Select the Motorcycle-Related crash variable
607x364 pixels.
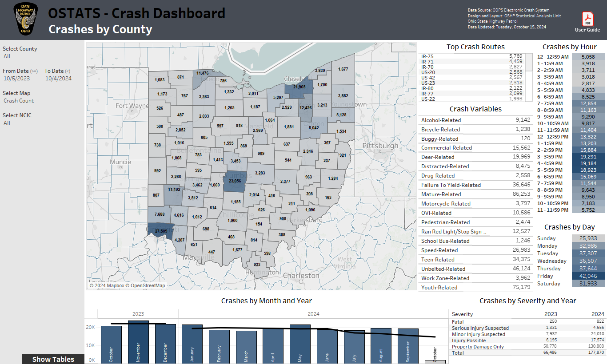[475, 204]
